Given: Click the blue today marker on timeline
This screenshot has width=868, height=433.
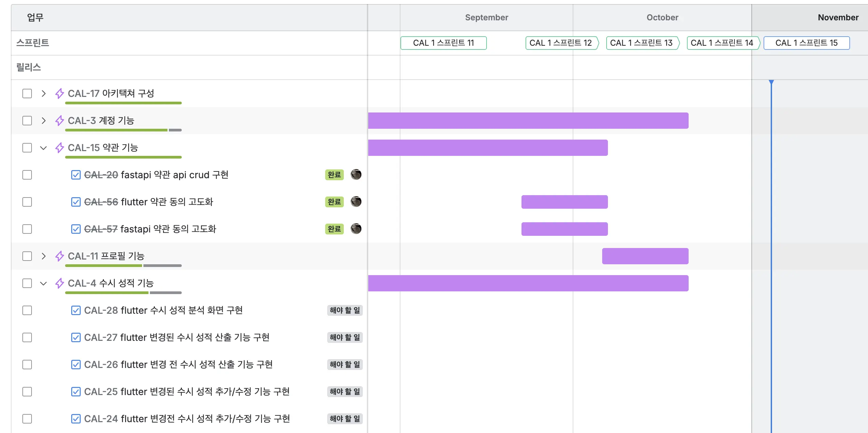Looking at the screenshot, I should click(x=771, y=82).
